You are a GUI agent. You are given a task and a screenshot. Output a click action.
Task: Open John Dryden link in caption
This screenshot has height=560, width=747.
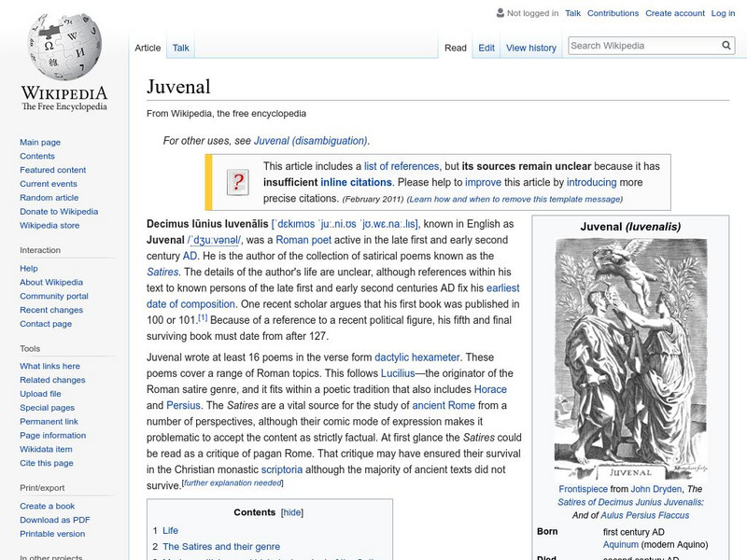click(x=656, y=489)
